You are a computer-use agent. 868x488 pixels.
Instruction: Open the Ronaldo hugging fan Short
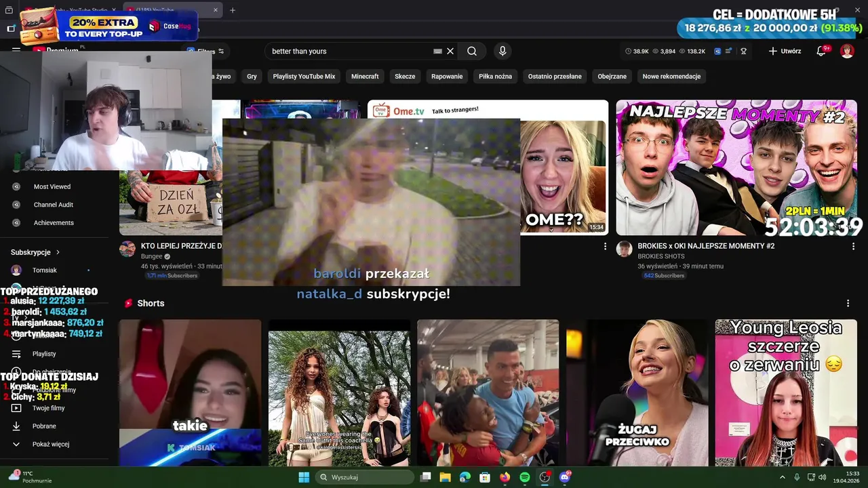(488, 393)
